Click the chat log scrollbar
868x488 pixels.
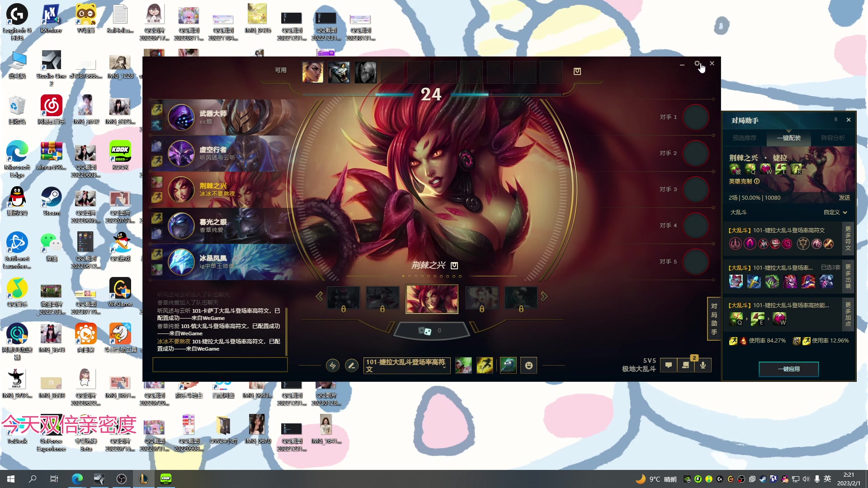(286, 332)
